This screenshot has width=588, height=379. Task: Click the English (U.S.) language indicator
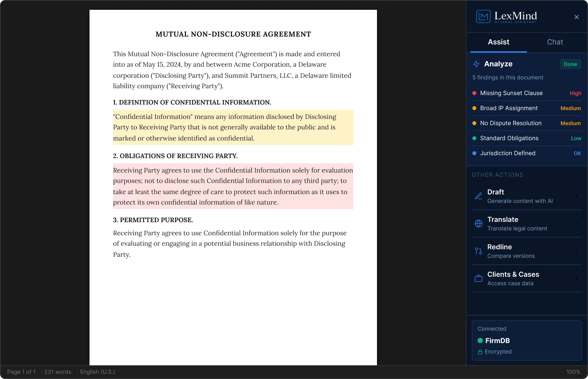(97, 372)
